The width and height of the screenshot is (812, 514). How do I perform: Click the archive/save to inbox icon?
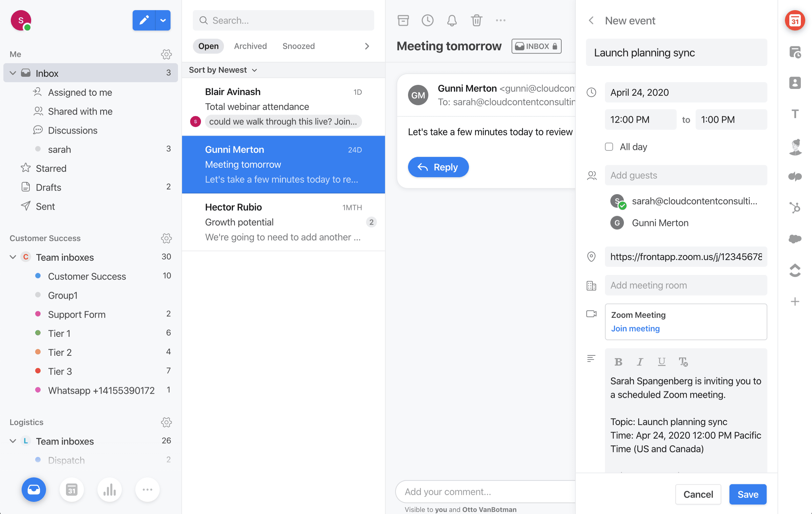pos(403,20)
